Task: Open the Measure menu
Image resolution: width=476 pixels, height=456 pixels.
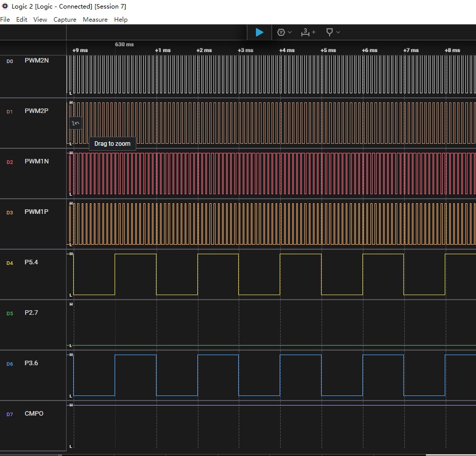Action: pyautogui.click(x=95, y=19)
